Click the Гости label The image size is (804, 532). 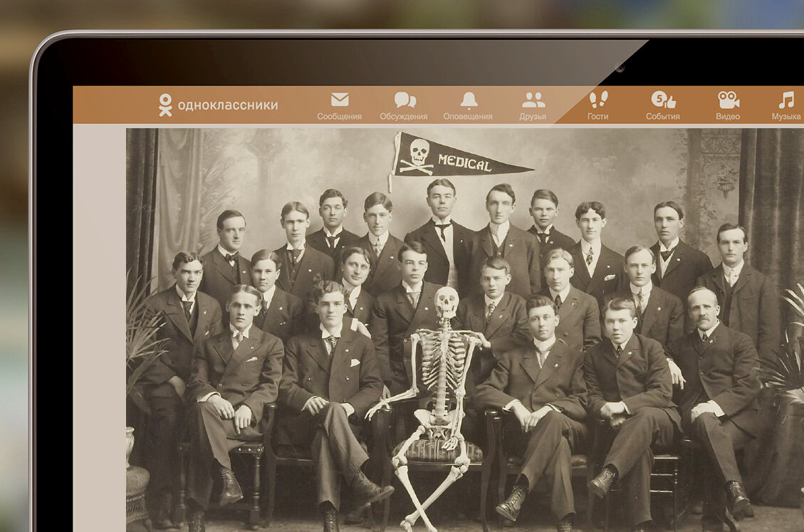click(598, 117)
